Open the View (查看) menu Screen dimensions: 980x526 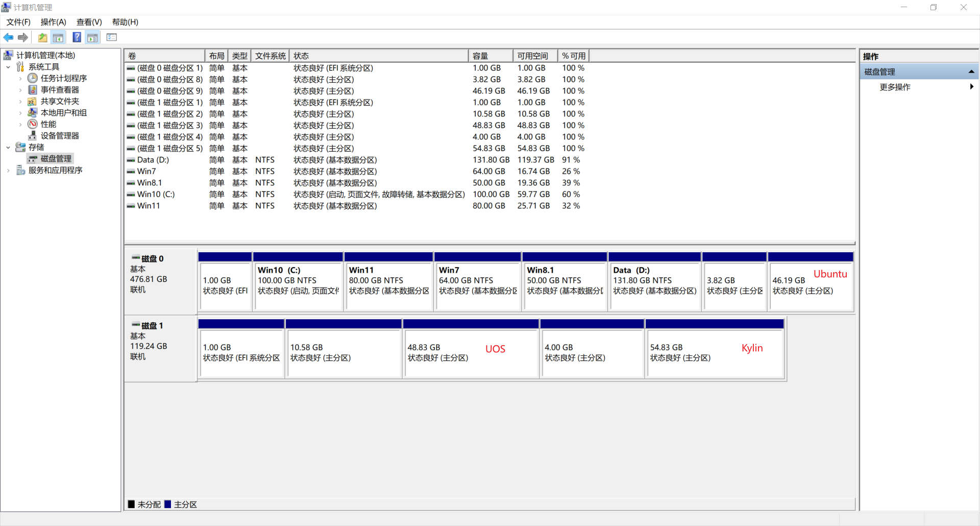tap(89, 22)
